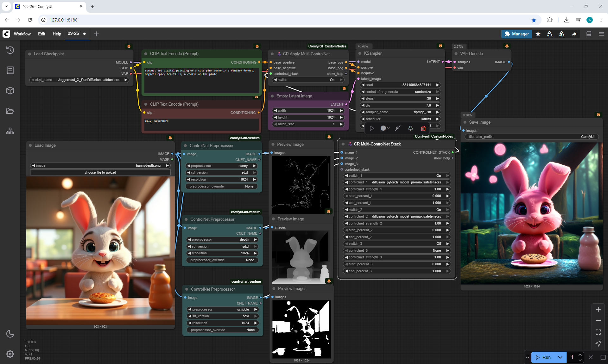Open the queue history sidebar icon

click(x=10, y=50)
